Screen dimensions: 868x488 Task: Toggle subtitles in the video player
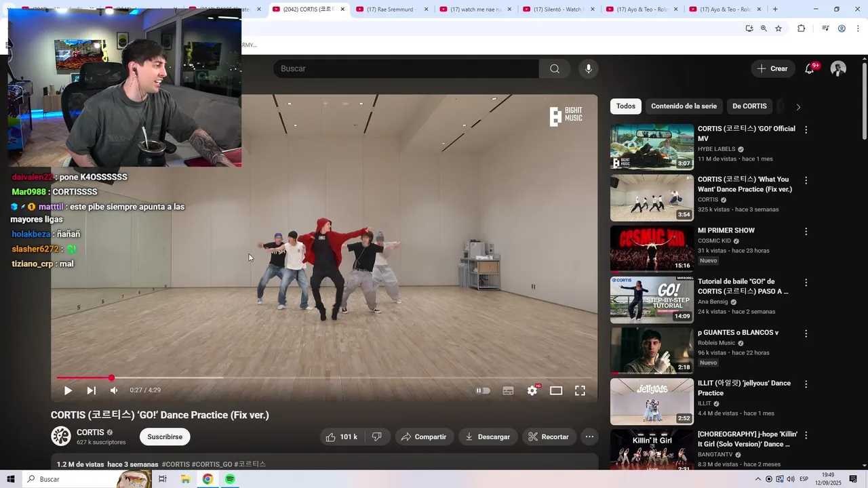coord(508,390)
